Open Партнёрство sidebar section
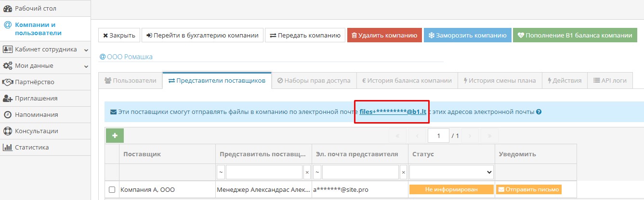The height and width of the screenshot is (200, 644). 35,82
